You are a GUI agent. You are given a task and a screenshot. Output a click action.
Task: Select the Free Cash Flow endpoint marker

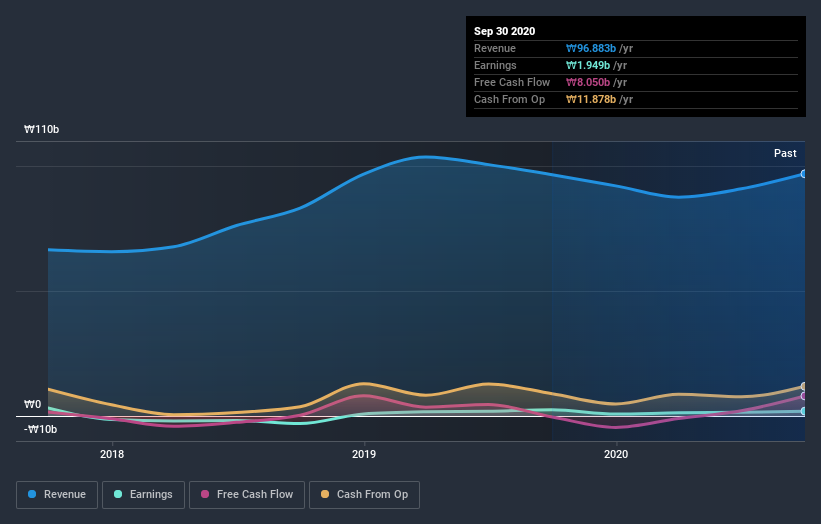click(804, 396)
